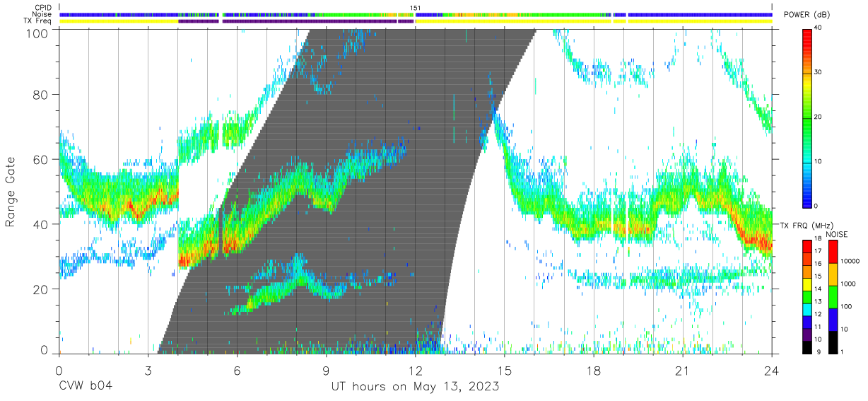Click the 30 tick on the POWER colorbar
The height and width of the screenshot is (401, 868).
pos(819,72)
